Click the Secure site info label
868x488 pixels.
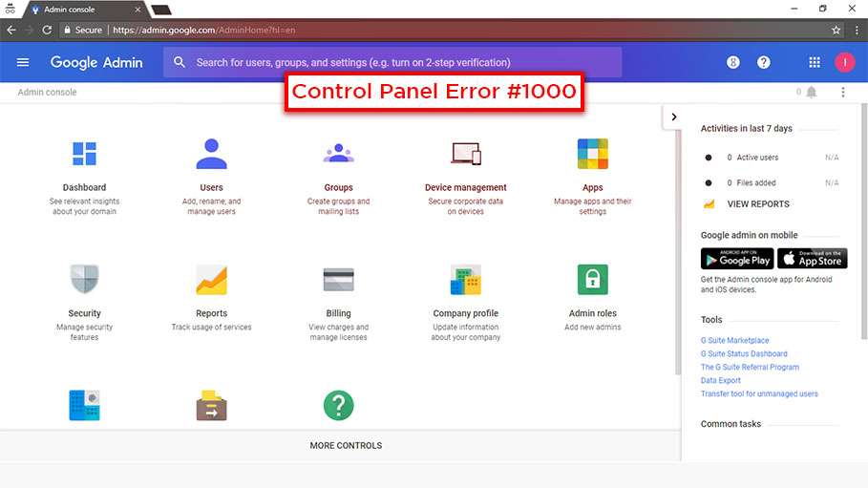83,30
